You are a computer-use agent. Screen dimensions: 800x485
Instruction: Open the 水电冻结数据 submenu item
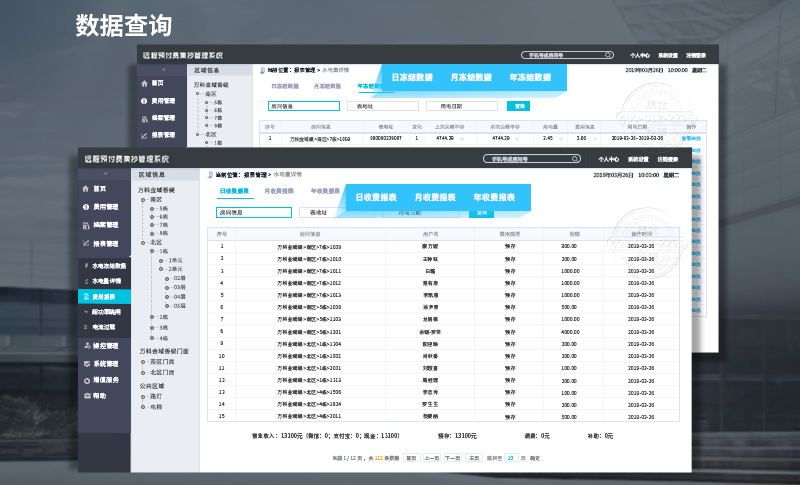click(108, 266)
